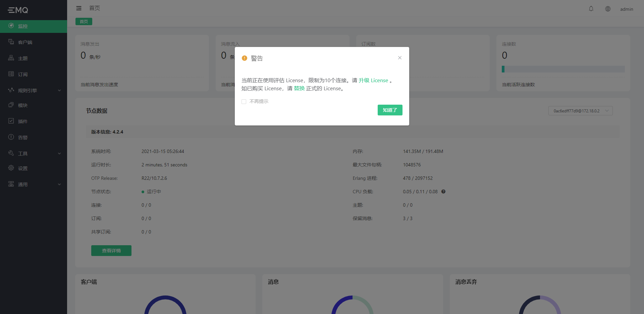Toggle the sidebar collapse hamburger icon
644x314 pixels.
coord(79,8)
